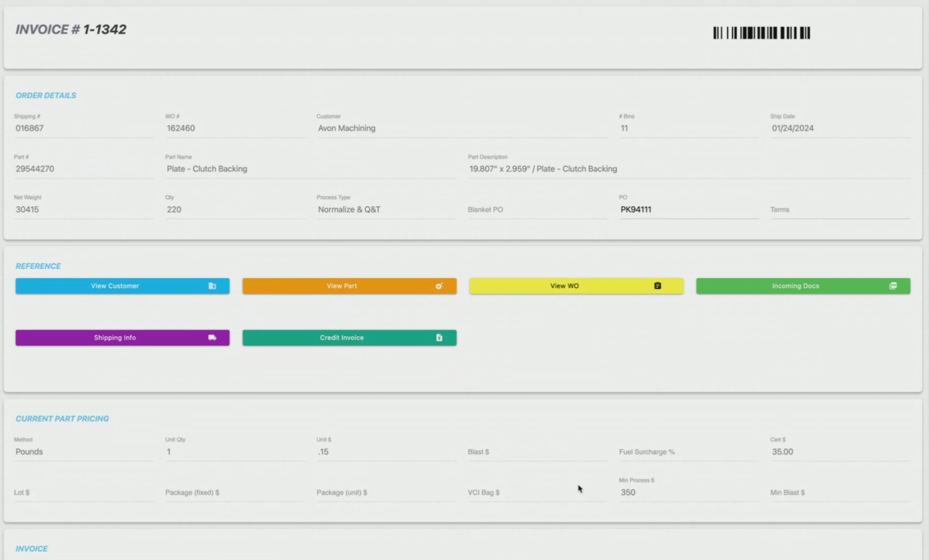Click the VCI Bag $ field
The height and width of the screenshot is (560, 929).
point(537,493)
